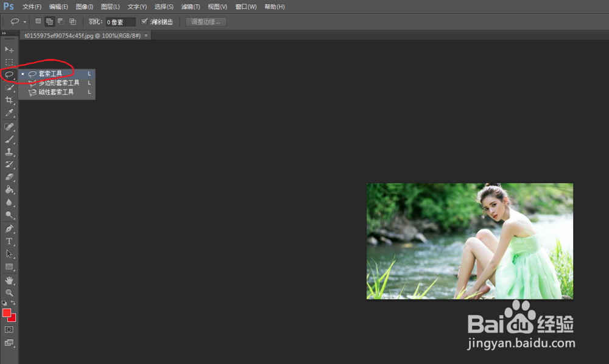Open the 文件(F) menu
This screenshot has height=364, width=609.
point(32,7)
